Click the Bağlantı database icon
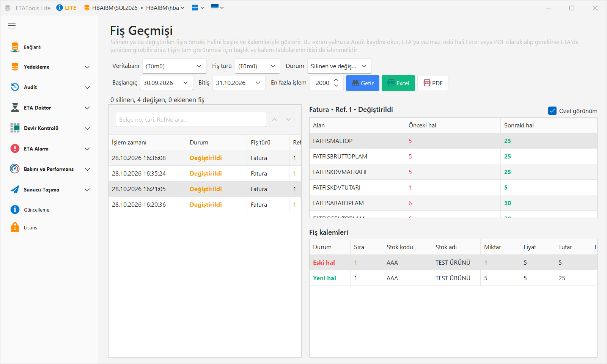This screenshot has height=364, width=607. pos(15,47)
